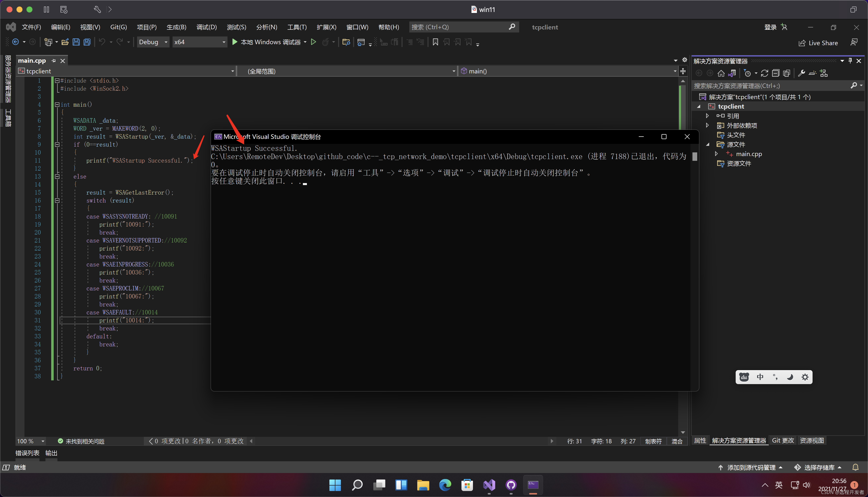Image resolution: width=868 pixels, height=497 pixels.
Task: Toggle auto-hide pin on Solution Explorer panel
Action: point(850,60)
